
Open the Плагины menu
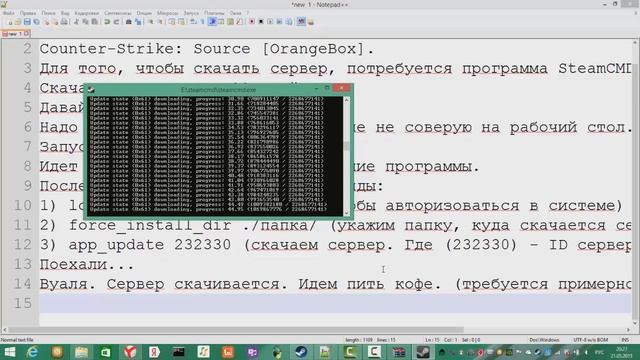(214, 13)
